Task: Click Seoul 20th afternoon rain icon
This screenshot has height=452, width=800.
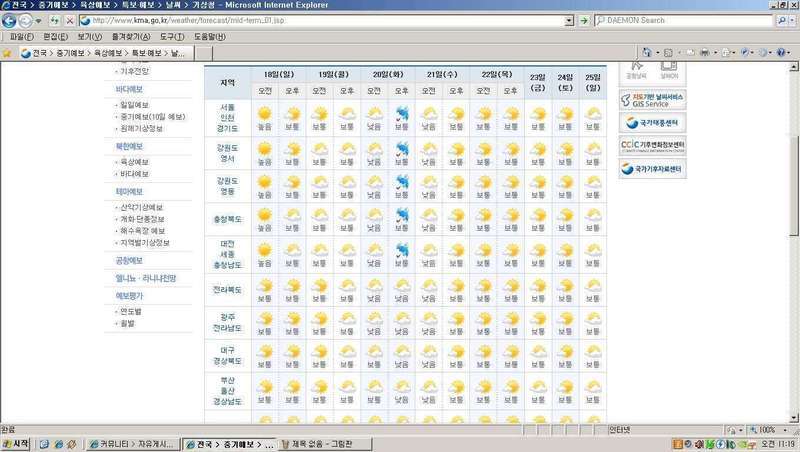Action: coord(402,114)
